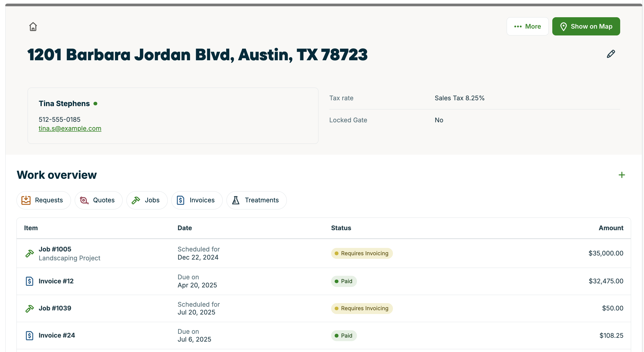Viewport: 644px width, 352px height.
Task: Toggle the Jobs filter chip
Action: (x=147, y=200)
